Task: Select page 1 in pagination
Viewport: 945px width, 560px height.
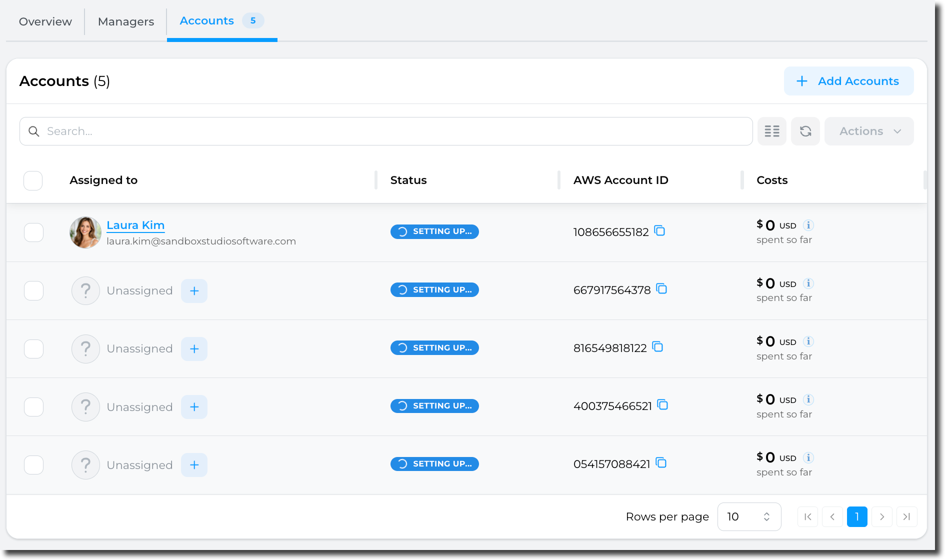Action: (856, 517)
